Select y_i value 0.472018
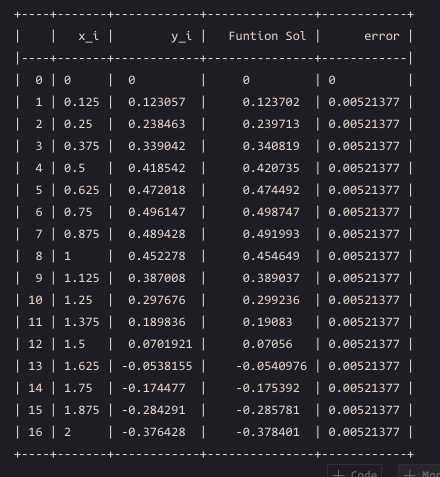The image size is (440, 477). 157,190
